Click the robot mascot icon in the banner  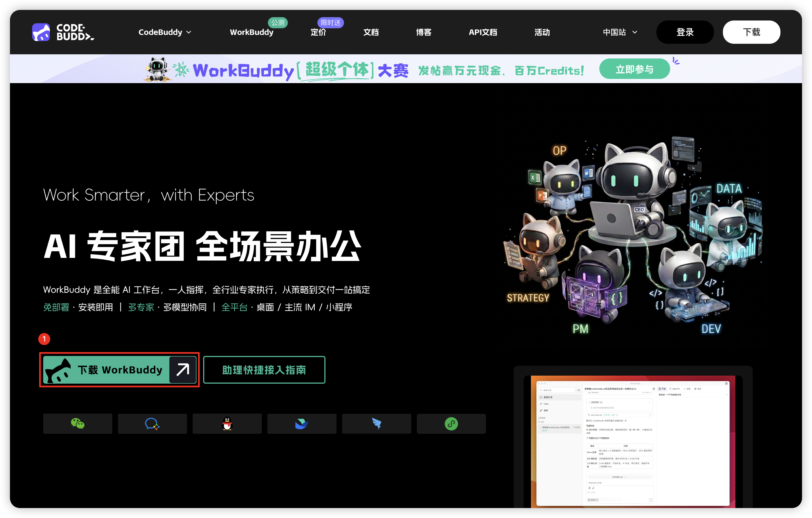click(157, 69)
